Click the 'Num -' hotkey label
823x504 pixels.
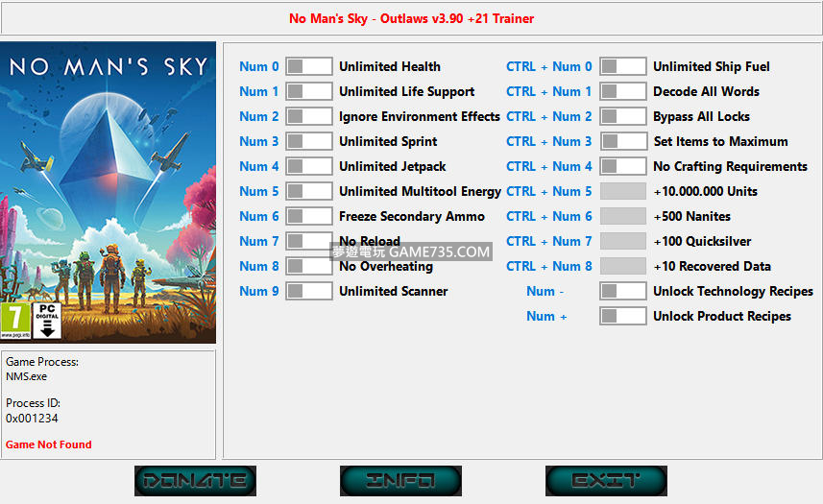click(545, 291)
